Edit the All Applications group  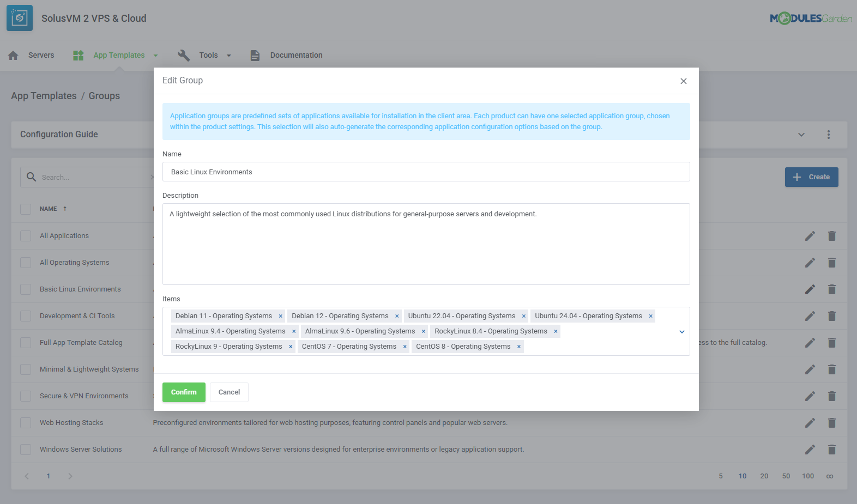click(810, 236)
